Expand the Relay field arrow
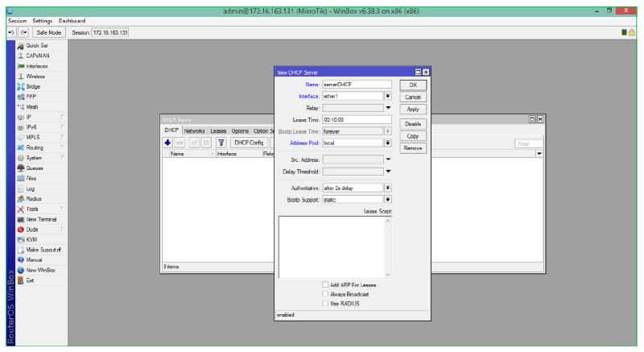Viewport: 644px width, 352px height. 388,108
